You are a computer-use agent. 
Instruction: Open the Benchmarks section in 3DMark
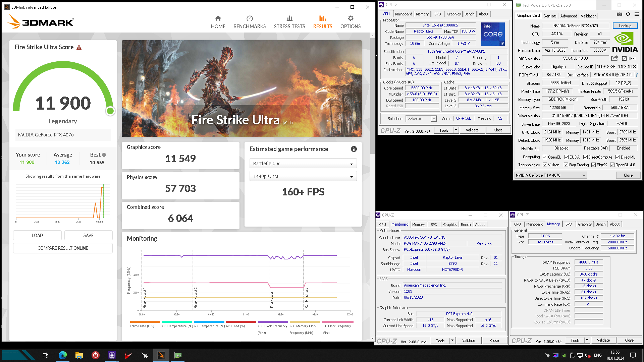pos(250,22)
